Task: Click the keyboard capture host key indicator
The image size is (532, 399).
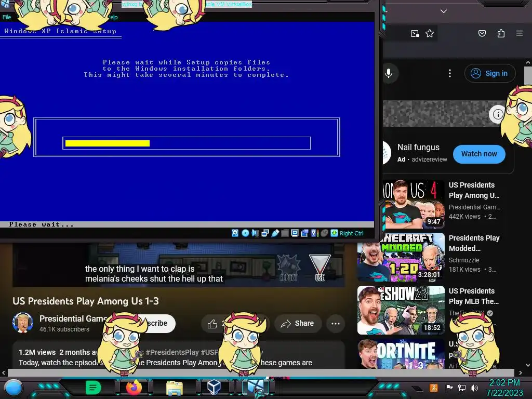Action: click(x=334, y=233)
